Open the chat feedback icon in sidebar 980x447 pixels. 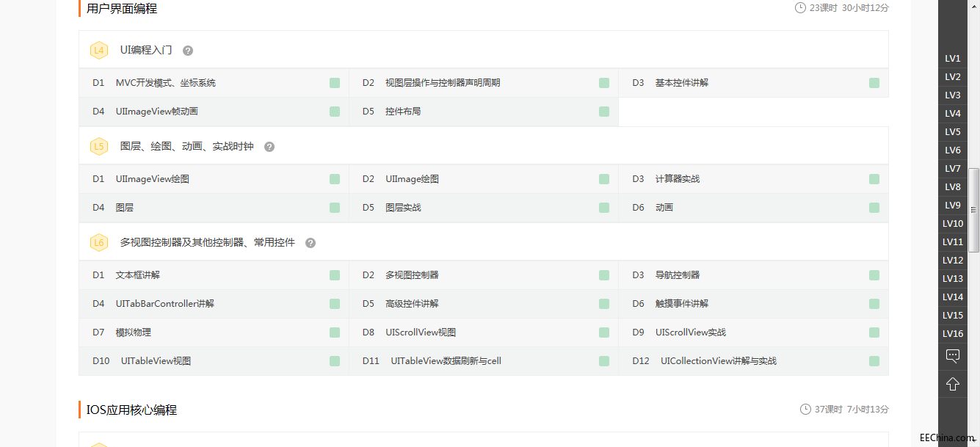pos(953,356)
